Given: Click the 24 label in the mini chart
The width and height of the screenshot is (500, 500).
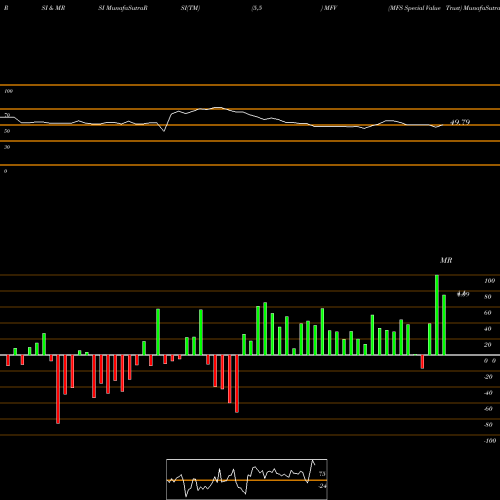Looking at the screenshot, I should pos(322,486).
